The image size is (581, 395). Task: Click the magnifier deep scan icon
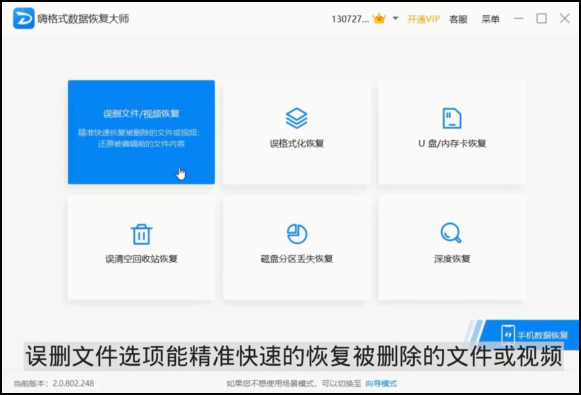451,233
